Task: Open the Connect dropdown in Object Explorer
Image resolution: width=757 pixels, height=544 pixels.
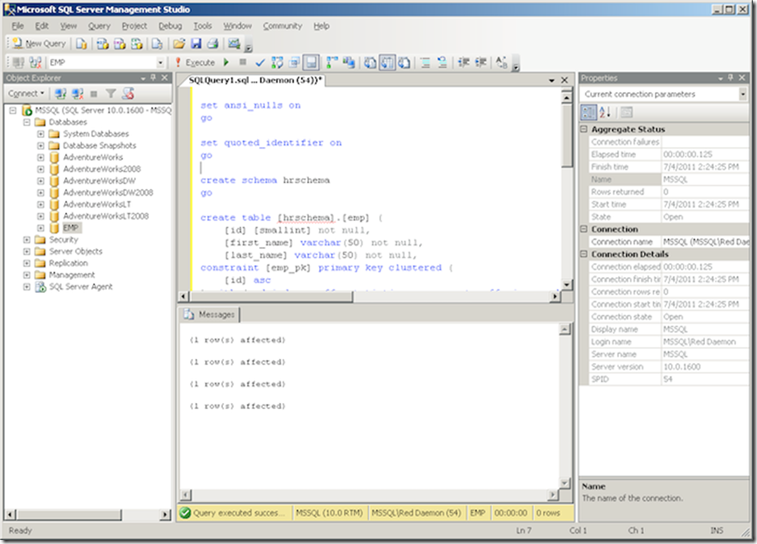Action: point(26,93)
